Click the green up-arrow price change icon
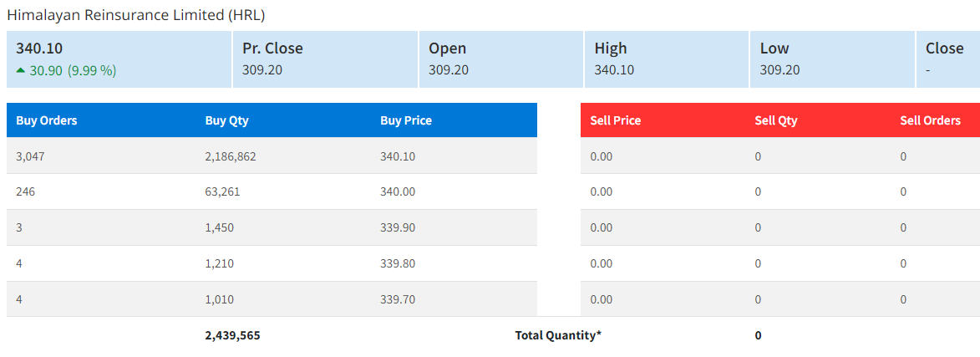 tap(21, 70)
